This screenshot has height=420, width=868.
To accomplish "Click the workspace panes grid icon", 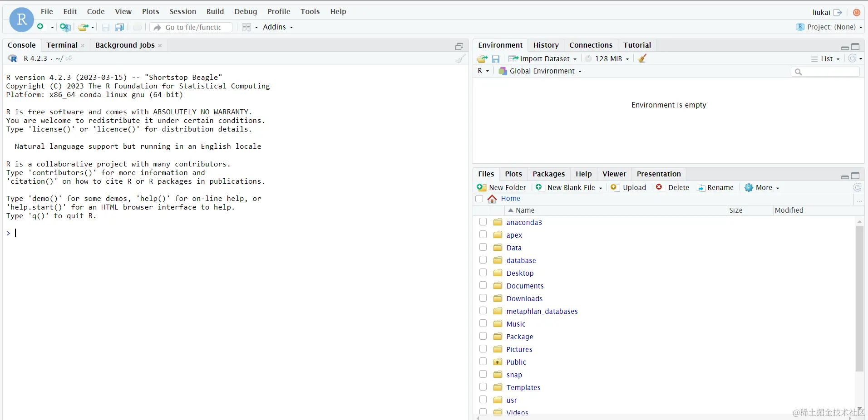I will pos(247,27).
